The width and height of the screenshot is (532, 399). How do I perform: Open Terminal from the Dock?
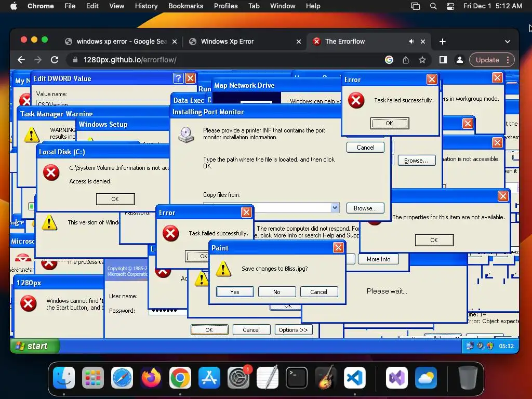[297, 378]
